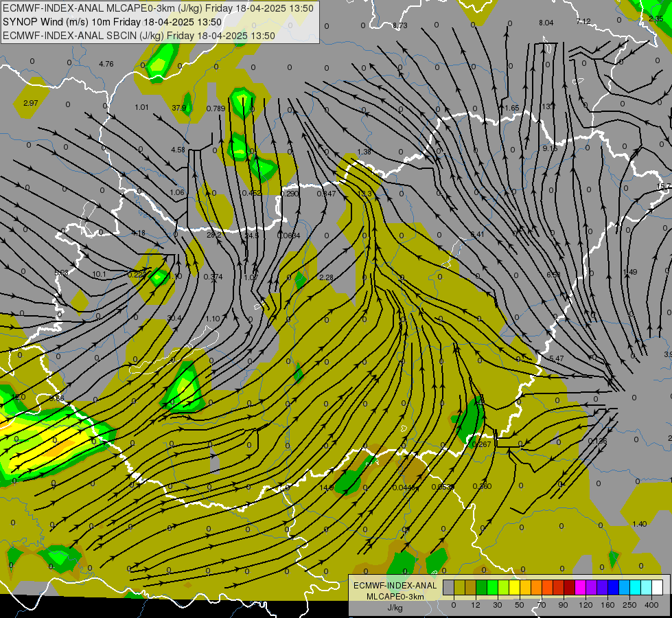This screenshot has width=672, height=618.
Task: Click the map value 2.35
Action: pos(656,19)
